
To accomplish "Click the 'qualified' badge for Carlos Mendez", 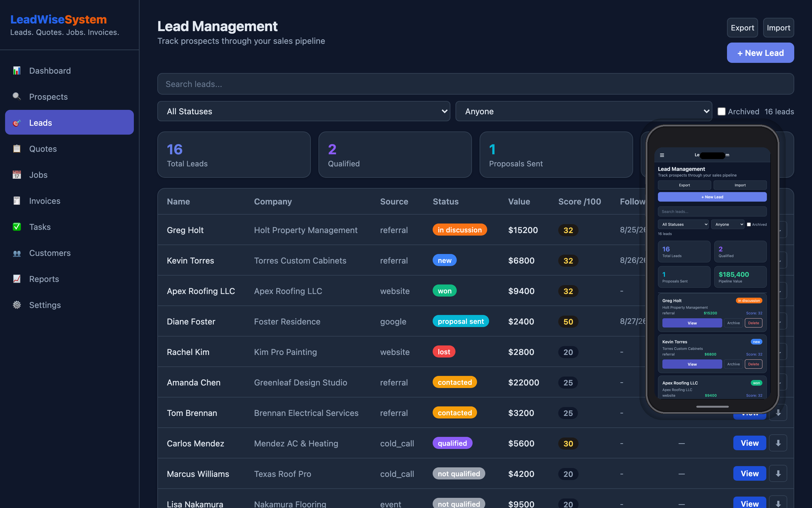I will (452, 443).
